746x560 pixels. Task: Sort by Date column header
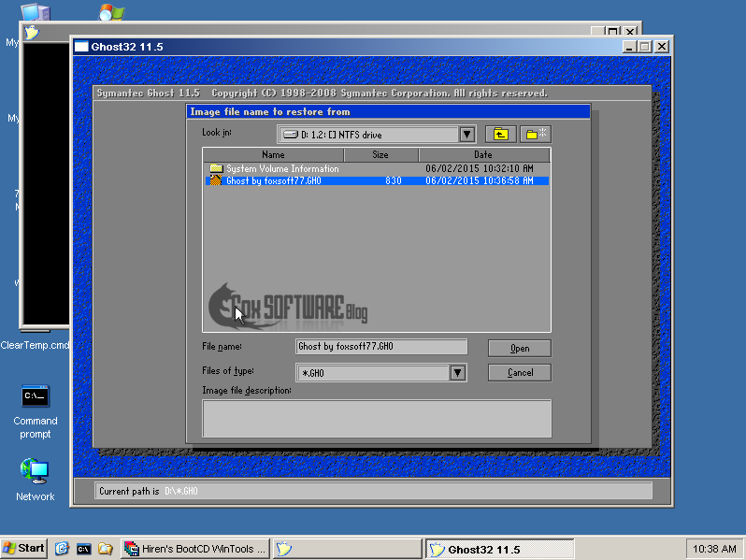483,154
